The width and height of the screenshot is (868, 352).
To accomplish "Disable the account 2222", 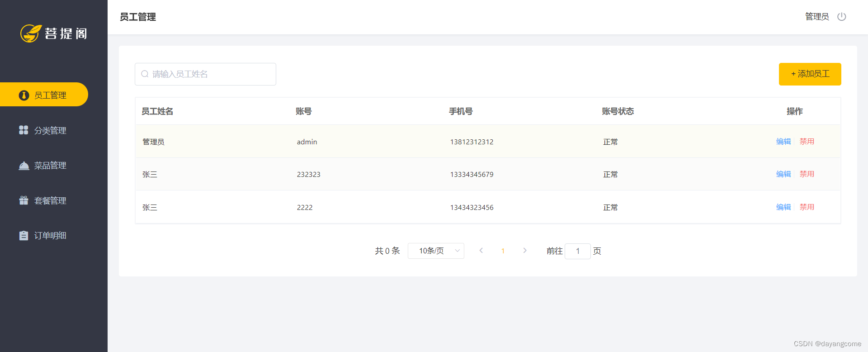I will 807,207.
